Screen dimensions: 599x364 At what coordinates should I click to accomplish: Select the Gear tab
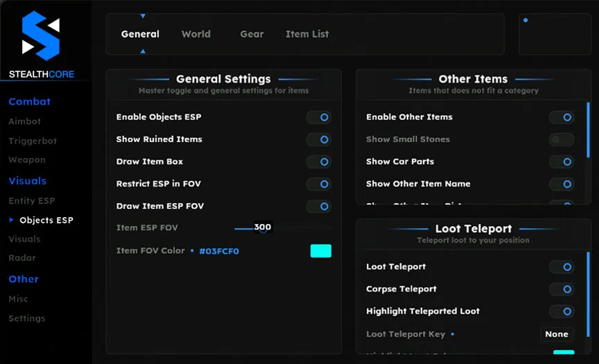pyautogui.click(x=252, y=34)
